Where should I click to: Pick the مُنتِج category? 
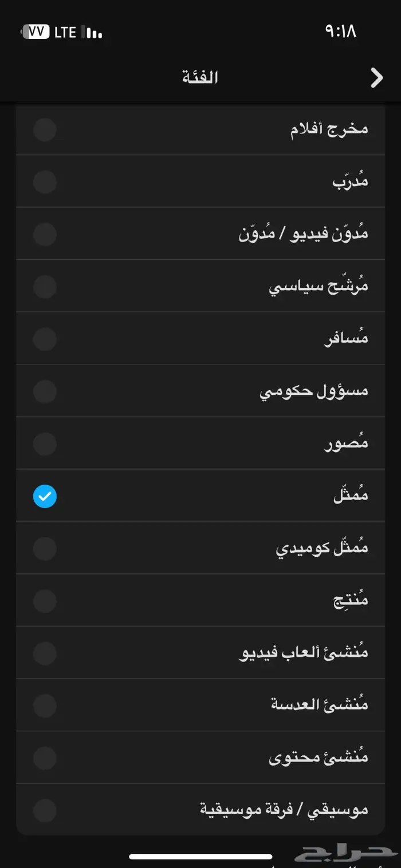(x=200, y=600)
